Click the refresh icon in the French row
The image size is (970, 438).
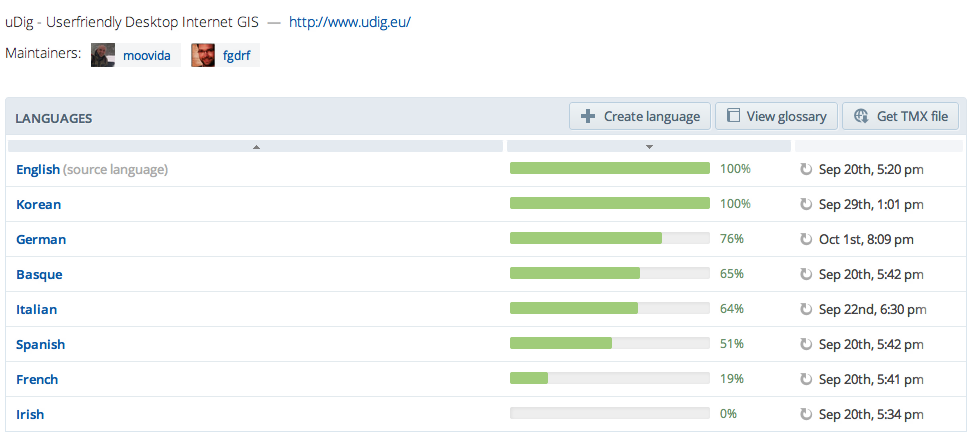pos(806,379)
